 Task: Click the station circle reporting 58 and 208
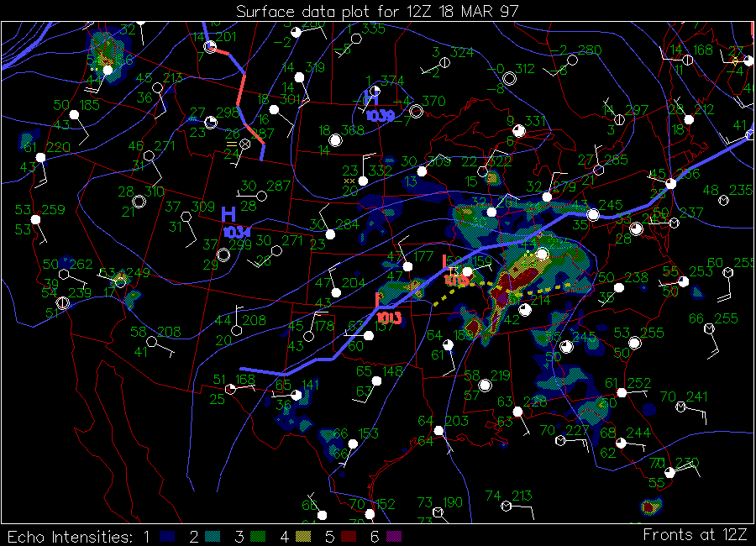151,342
